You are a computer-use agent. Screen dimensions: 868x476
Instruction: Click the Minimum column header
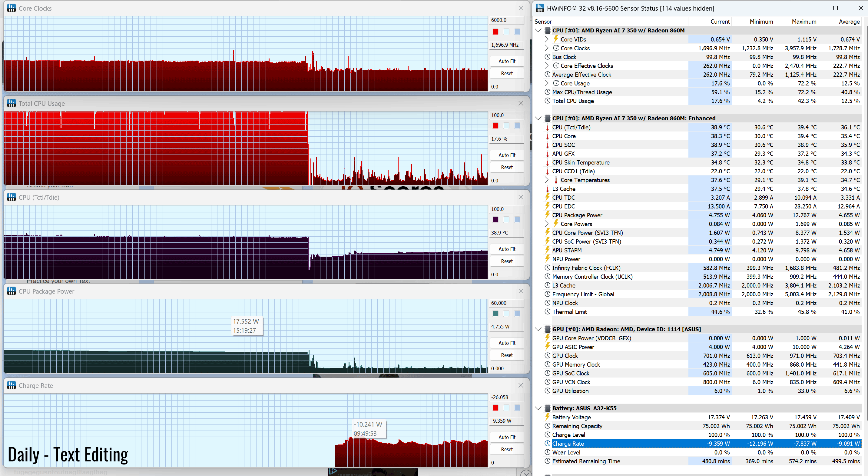click(x=753, y=21)
